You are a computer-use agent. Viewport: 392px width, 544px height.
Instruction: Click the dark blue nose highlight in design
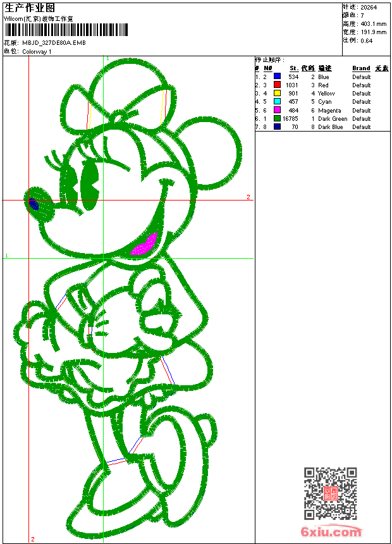34,204
